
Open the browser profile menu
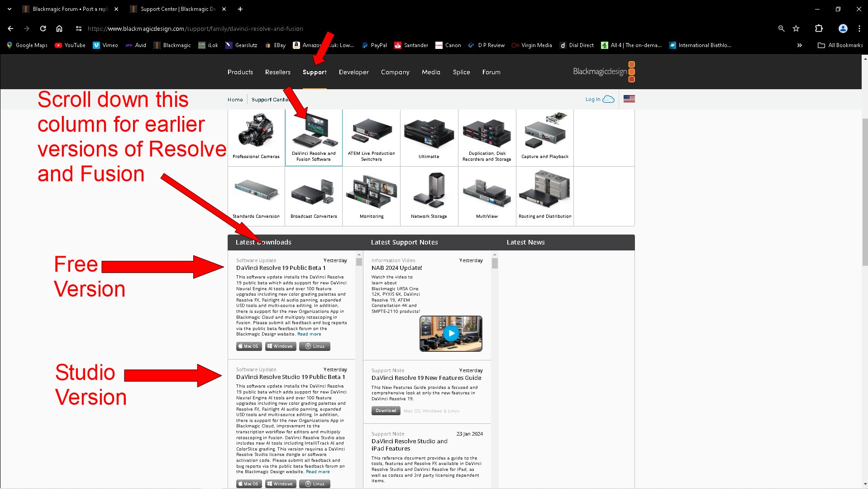pos(843,29)
